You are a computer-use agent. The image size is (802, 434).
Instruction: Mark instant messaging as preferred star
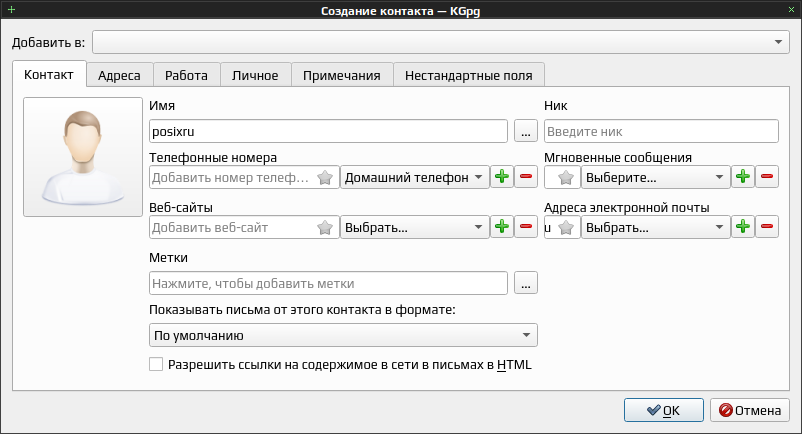click(x=566, y=177)
